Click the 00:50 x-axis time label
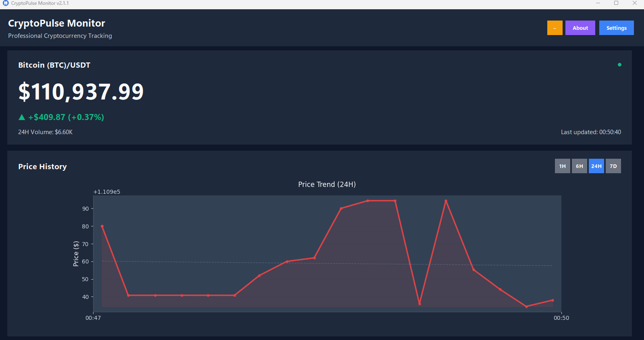The height and width of the screenshot is (340, 644). click(561, 318)
